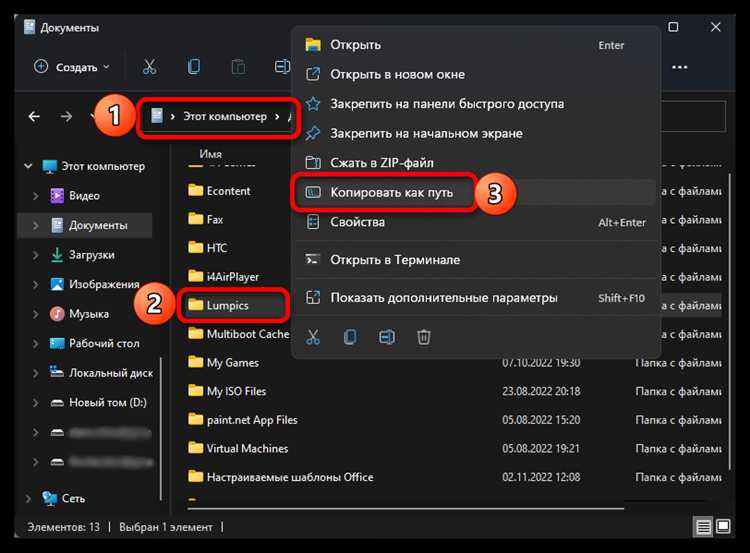Click the Rename icon in toolbar
This screenshot has width=750, height=553.
coord(282,66)
